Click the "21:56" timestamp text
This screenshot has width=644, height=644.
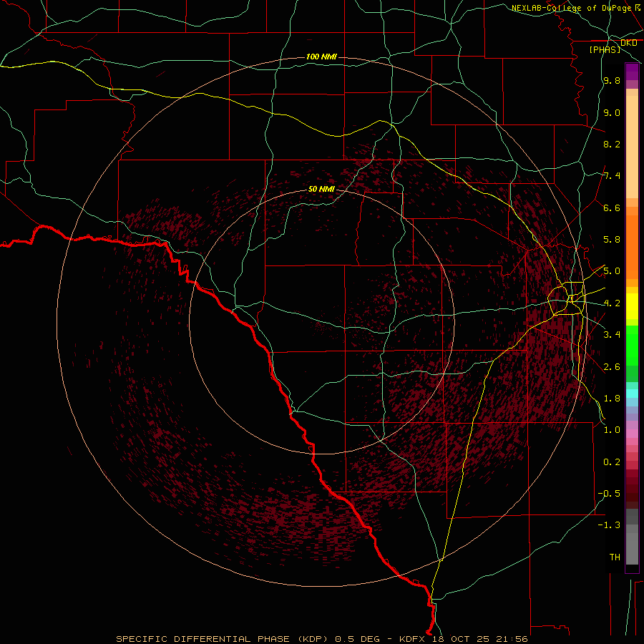click(511, 639)
